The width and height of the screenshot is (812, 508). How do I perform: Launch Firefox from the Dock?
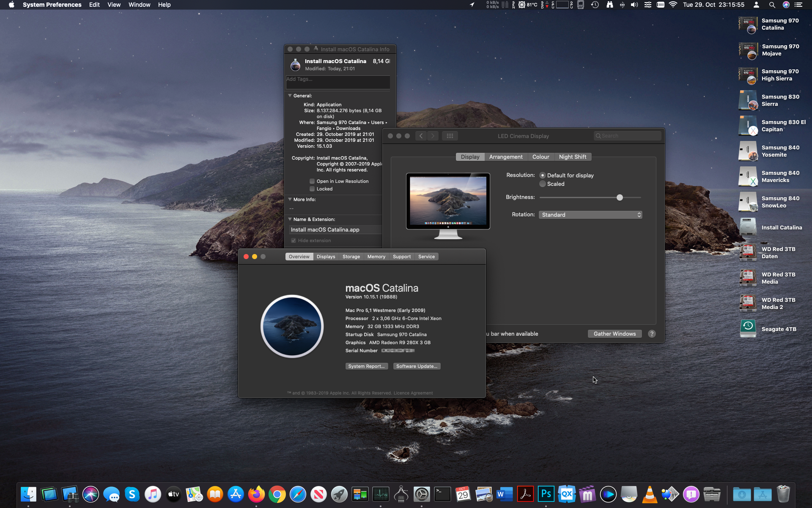point(256,494)
